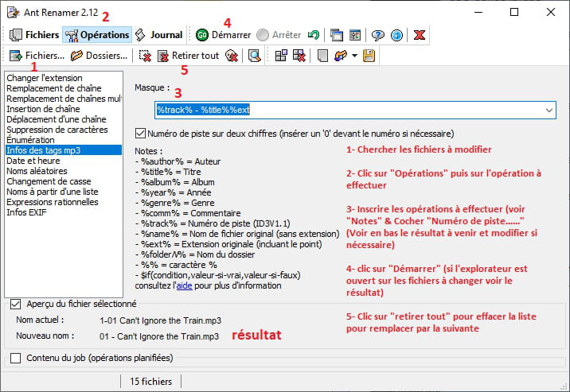Open the options settings icon
Image resolution: width=570 pixels, height=392 pixels.
click(x=355, y=35)
